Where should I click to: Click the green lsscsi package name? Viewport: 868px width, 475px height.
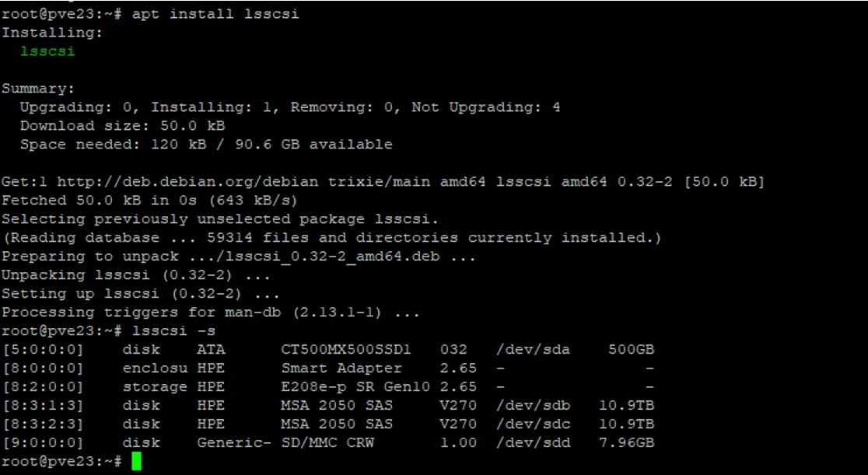pyautogui.click(x=47, y=51)
